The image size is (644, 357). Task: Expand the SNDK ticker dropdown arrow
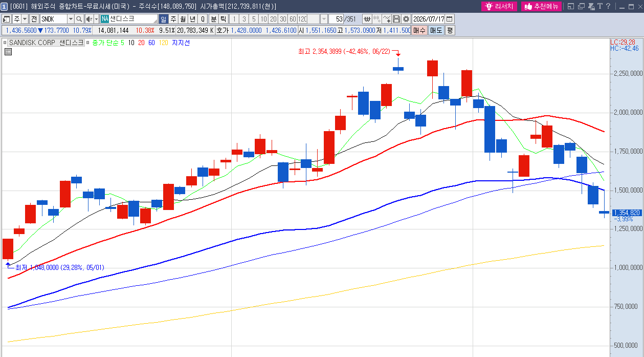tap(71, 19)
